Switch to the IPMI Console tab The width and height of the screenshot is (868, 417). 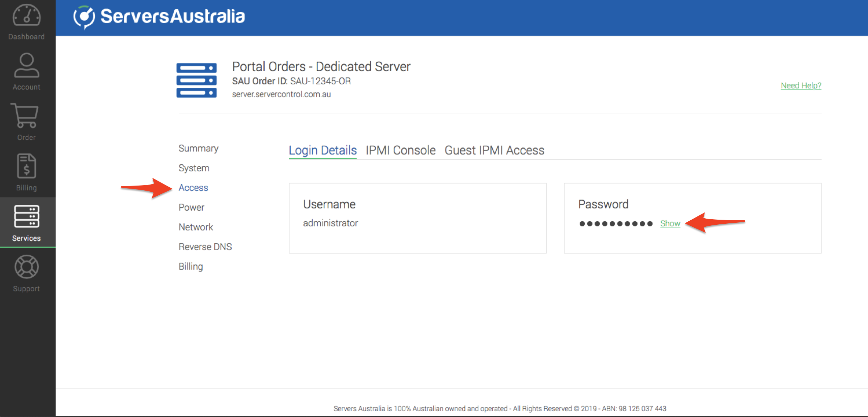[400, 150]
